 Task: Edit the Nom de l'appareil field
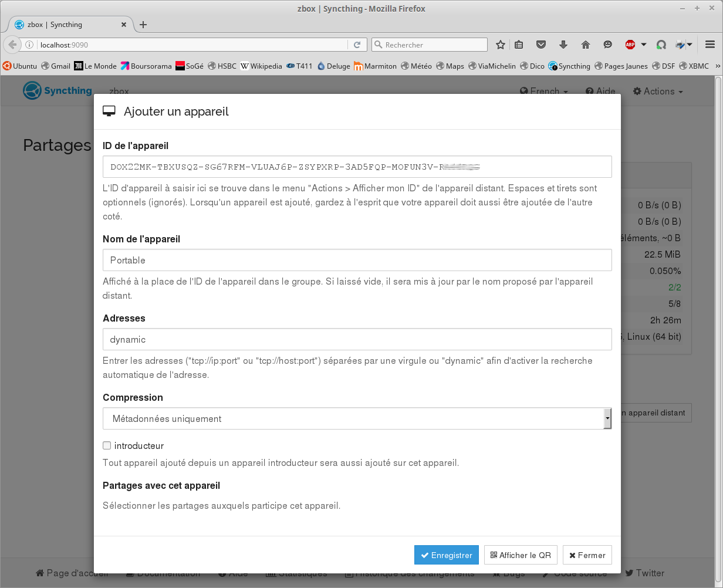click(357, 260)
